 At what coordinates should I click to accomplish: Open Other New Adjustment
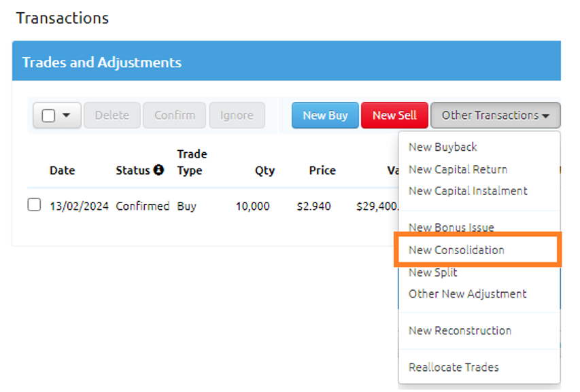pos(468,294)
